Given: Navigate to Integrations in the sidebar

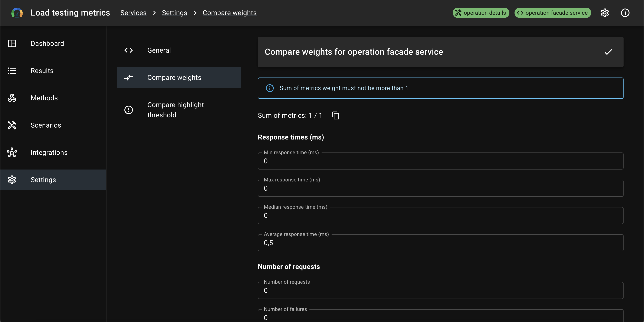Looking at the screenshot, I should click(53, 152).
